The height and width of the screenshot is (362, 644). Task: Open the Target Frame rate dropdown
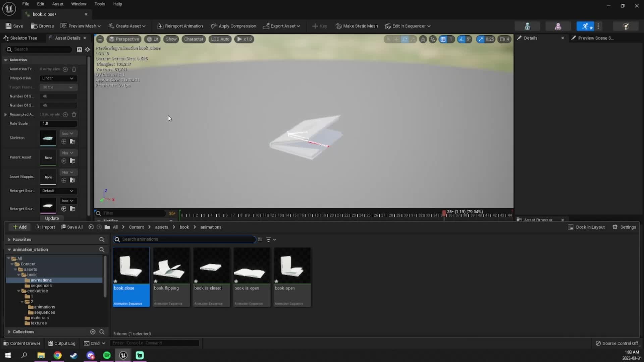[58, 87]
